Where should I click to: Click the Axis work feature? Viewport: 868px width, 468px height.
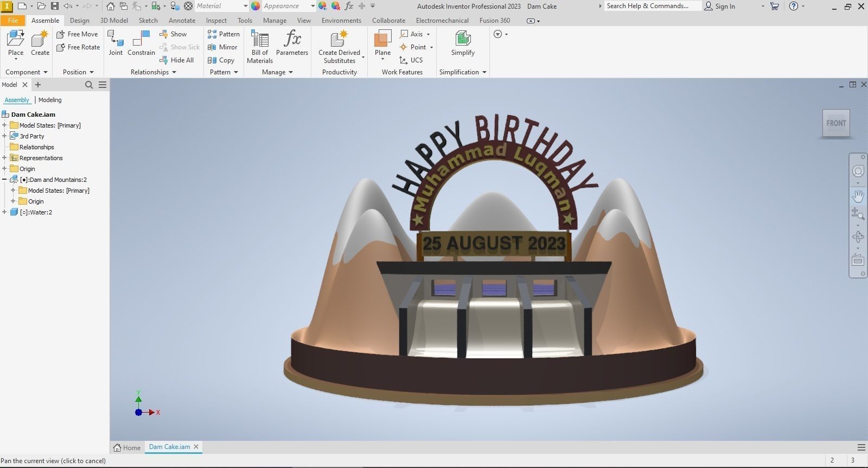[x=412, y=34]
